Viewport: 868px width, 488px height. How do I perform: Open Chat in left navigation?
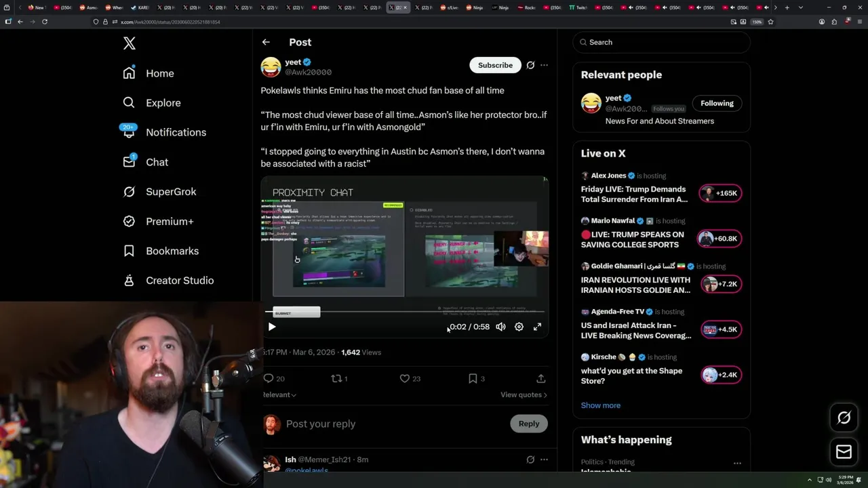coord(145,162)
